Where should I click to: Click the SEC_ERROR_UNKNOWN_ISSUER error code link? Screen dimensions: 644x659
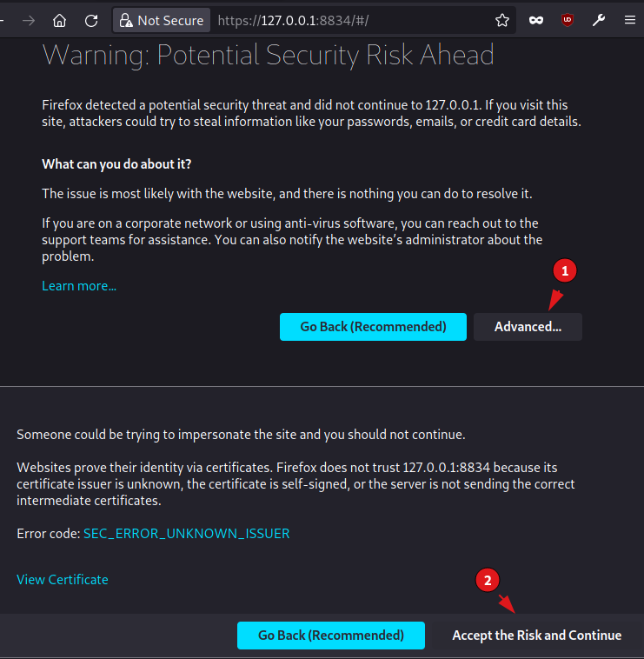pyautogui.click(x=186, y=533)
